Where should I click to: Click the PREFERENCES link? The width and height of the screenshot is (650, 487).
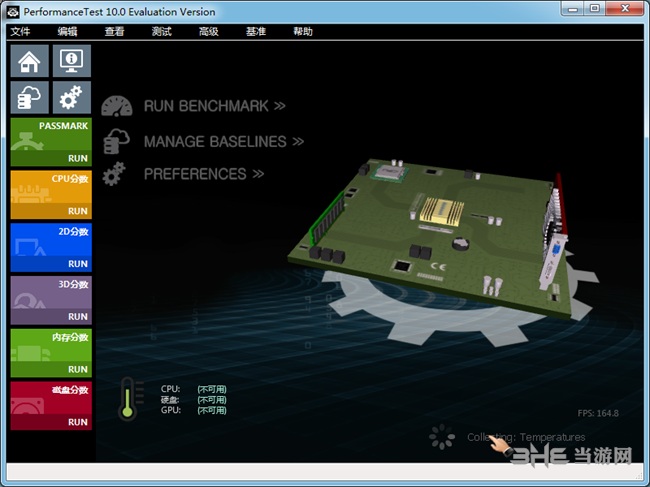[x=204, y=174]
